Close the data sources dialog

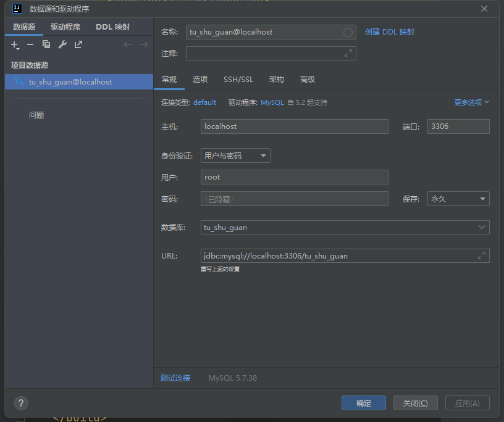[x=484, y=9]
